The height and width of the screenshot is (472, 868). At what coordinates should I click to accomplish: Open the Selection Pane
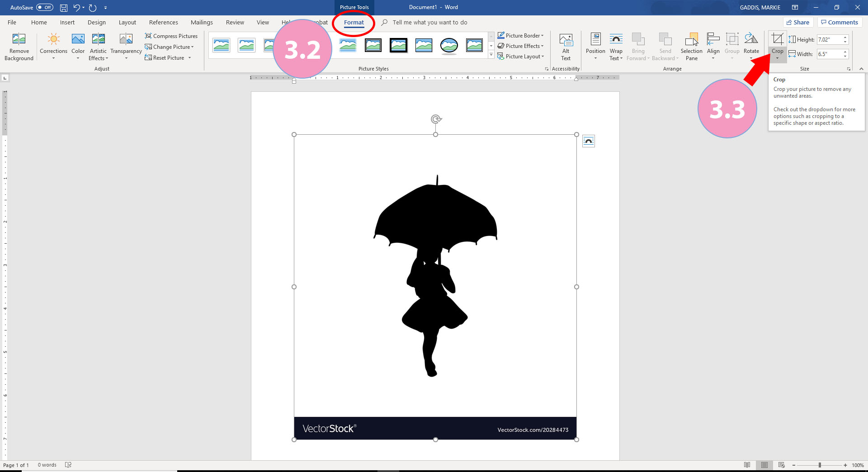[x=691, y=47]
